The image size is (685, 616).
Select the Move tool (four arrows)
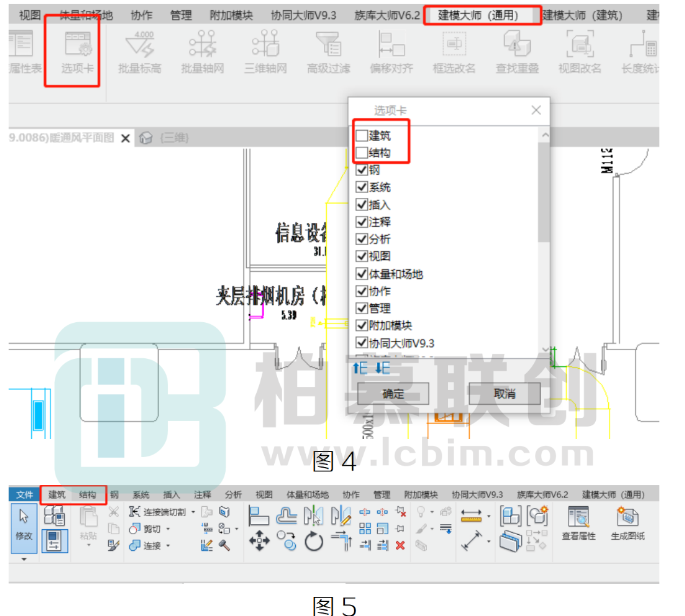(259, 541)
